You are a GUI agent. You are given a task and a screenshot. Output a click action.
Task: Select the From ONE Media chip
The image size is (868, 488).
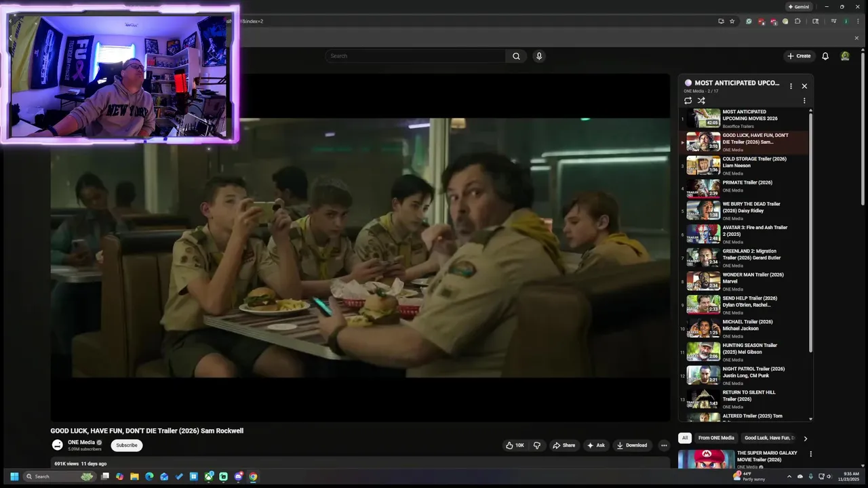[x=716, y=438]
